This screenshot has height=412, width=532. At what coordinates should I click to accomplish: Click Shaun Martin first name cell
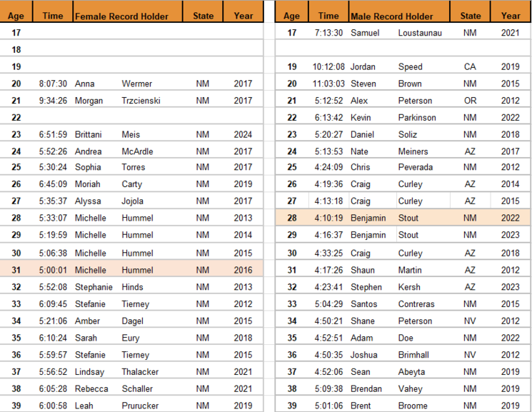(x=363, y=270)
